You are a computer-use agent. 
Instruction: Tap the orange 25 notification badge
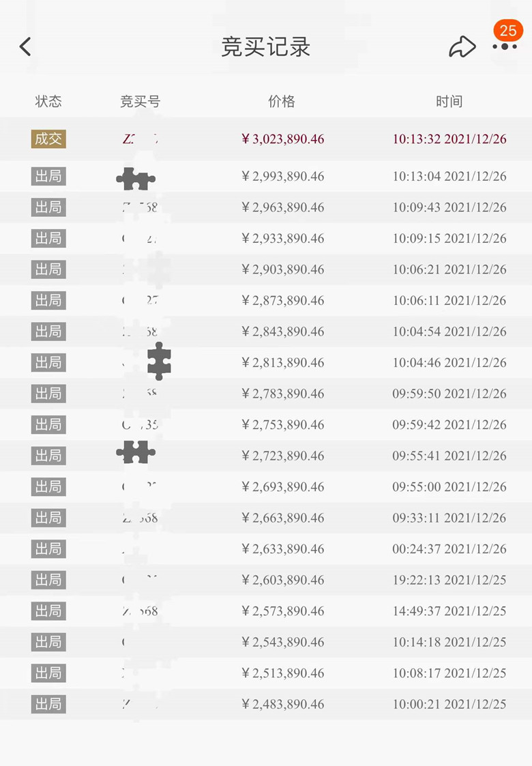tap(508, 30)
